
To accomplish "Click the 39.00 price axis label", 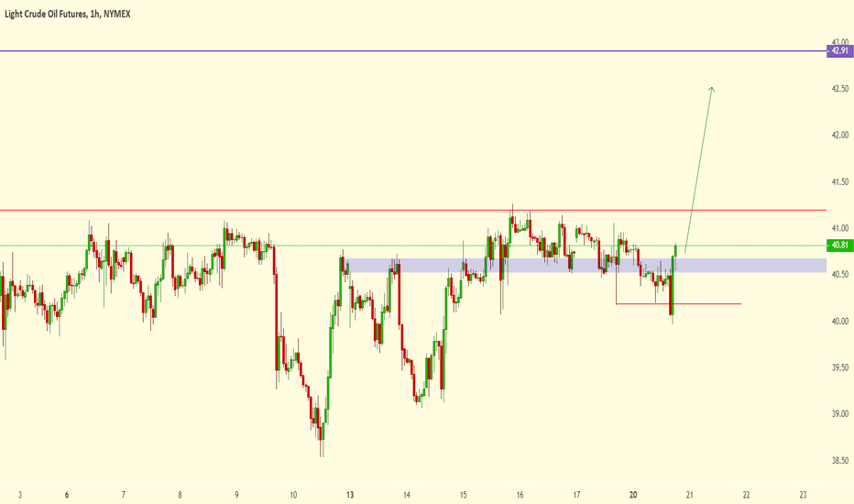I will (840, 414).
